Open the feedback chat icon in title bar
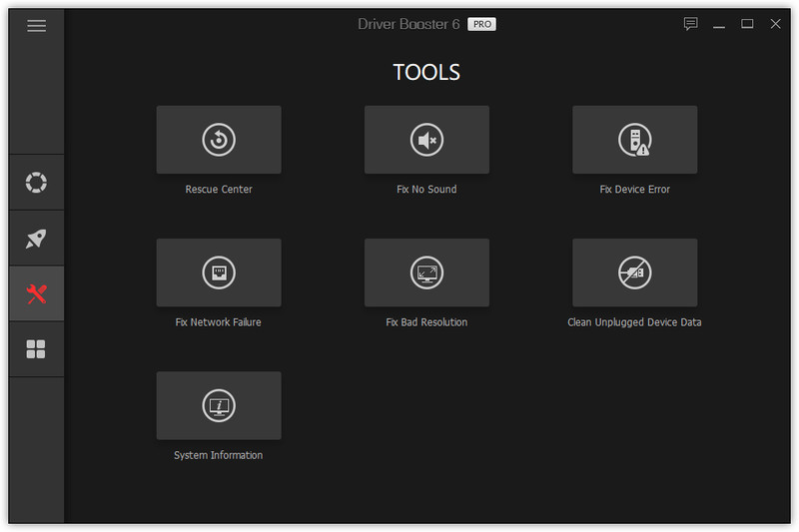799x532 pixels. pos(690,24)
